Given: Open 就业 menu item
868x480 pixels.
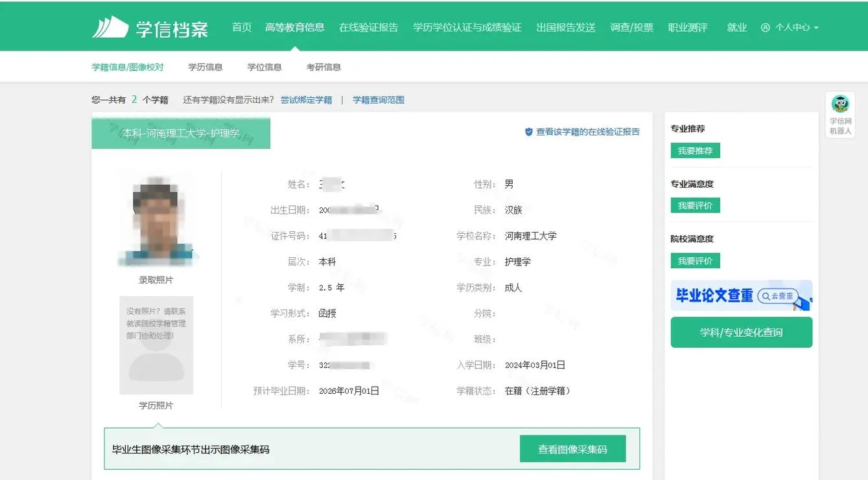Looking at the screenshot, I should tap(737, 28).
